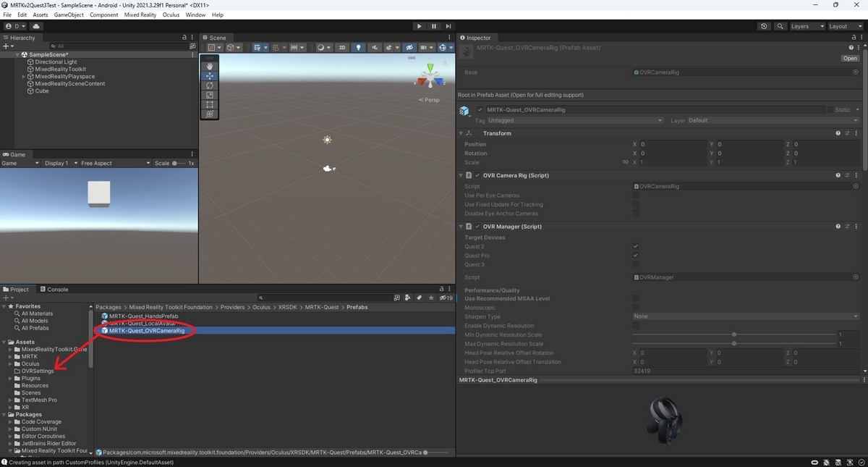The image size is (868, 467).
Task: Open the File menu
Action: (x=7, y=14)
